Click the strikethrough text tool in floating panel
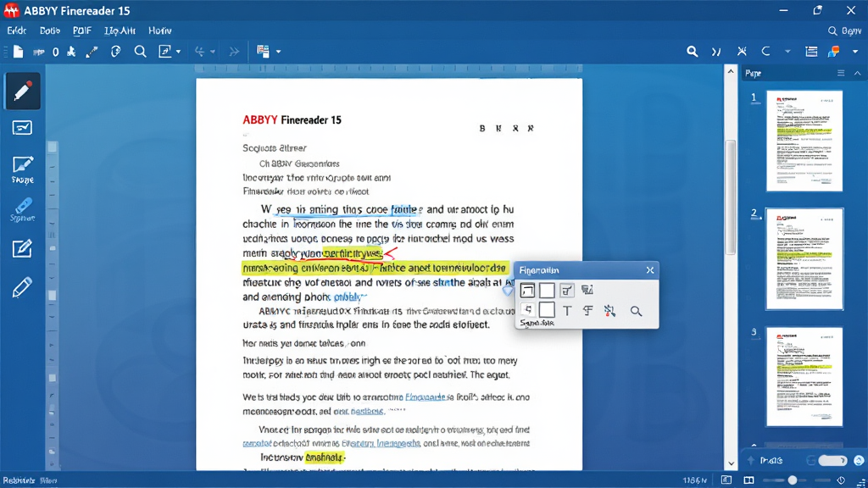This screenshot has height=488, width=868. click(x=588, y=311)
